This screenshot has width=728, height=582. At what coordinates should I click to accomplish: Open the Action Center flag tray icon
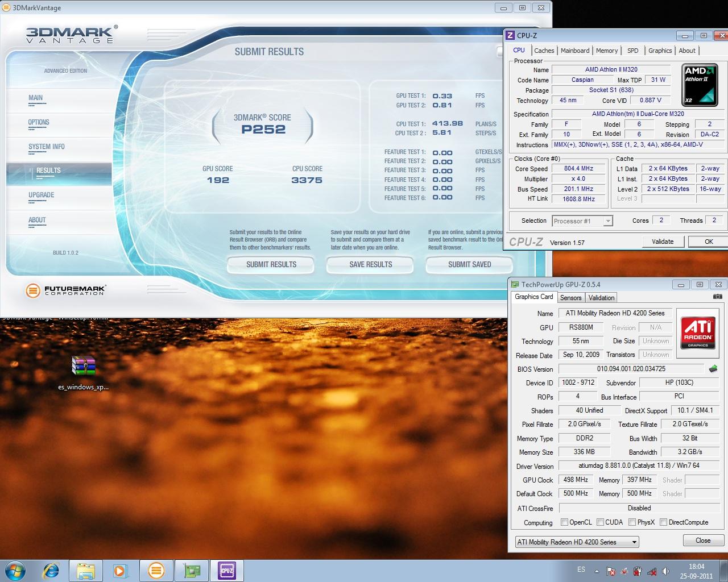coord(611,571)
